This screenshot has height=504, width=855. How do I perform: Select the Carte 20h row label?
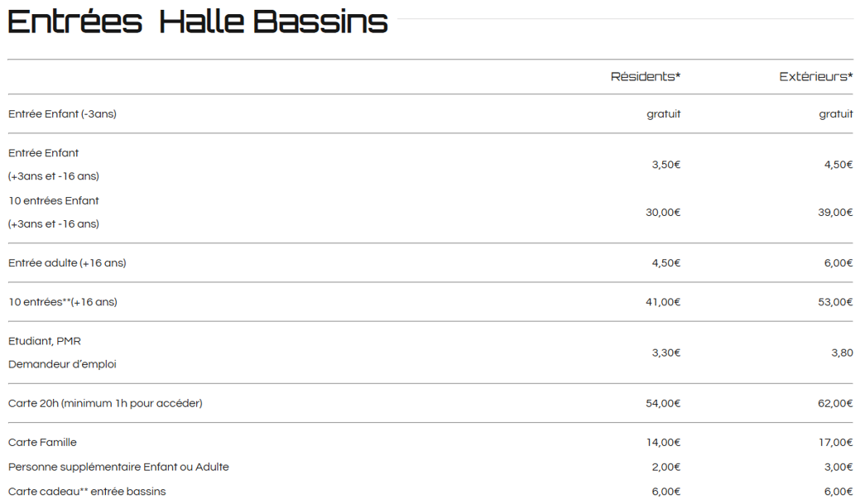pos(105,404)
